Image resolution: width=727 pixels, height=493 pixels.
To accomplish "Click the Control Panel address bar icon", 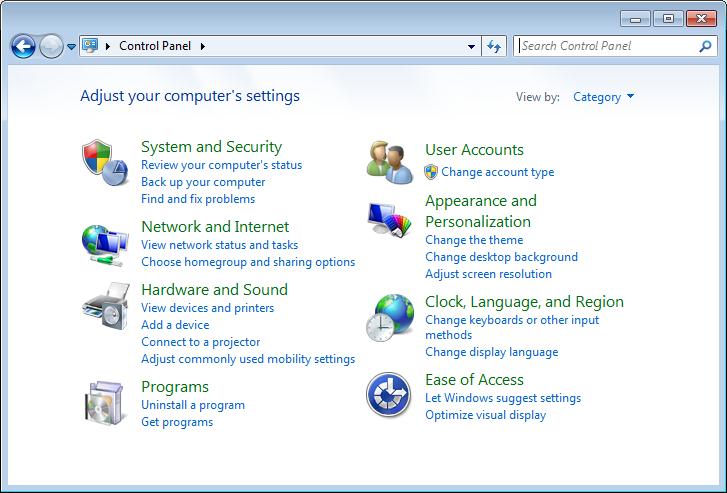I will pyautogui.click(x=90, y=45).
